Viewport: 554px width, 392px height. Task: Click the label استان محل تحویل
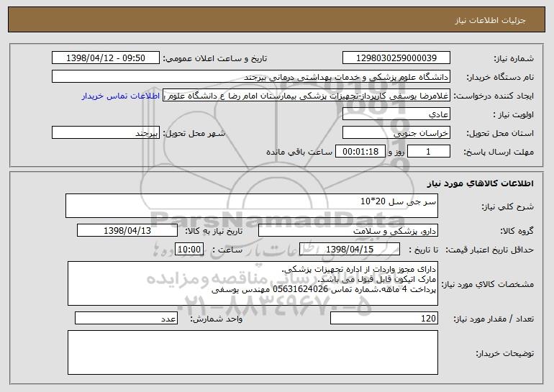[500, 134]
